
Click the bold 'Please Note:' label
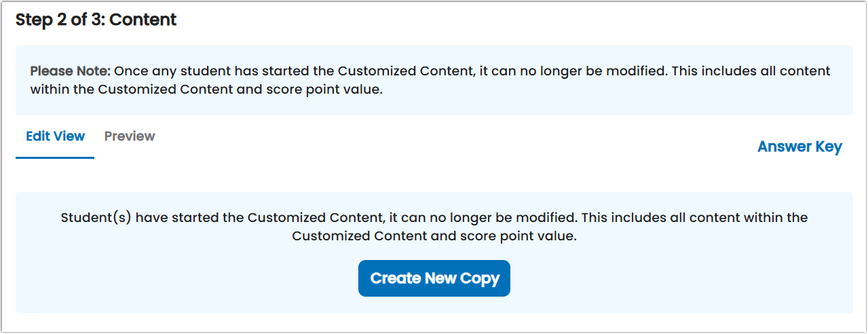70,71
